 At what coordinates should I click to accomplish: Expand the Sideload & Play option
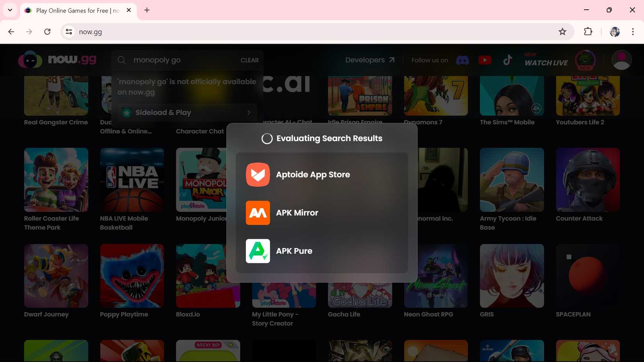tap(187, 113)
